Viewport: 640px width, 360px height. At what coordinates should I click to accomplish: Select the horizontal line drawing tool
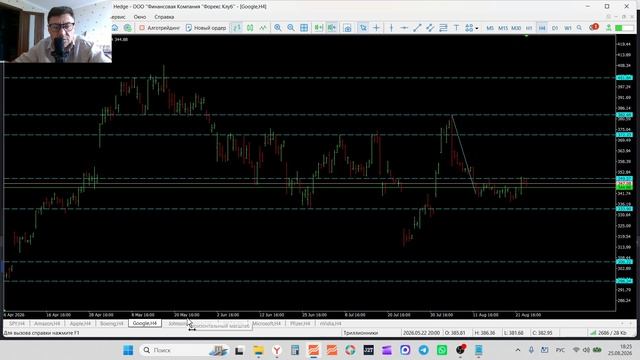(404, 28)
